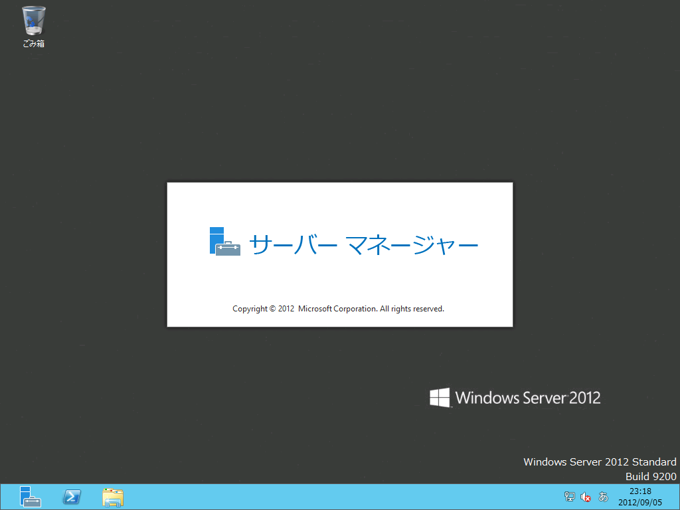Click the Copyright 2012 Microsoft Corporation text
Image resolution: width=680 pixels, height=510 pixels.
point(338,309)
